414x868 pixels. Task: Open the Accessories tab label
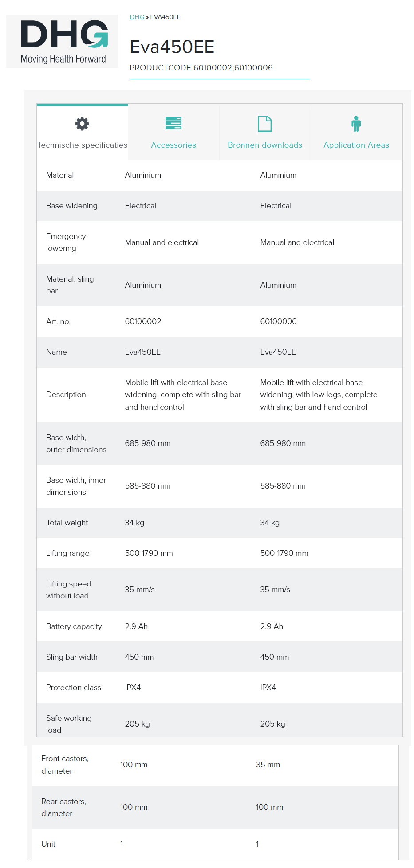(173, 145)
